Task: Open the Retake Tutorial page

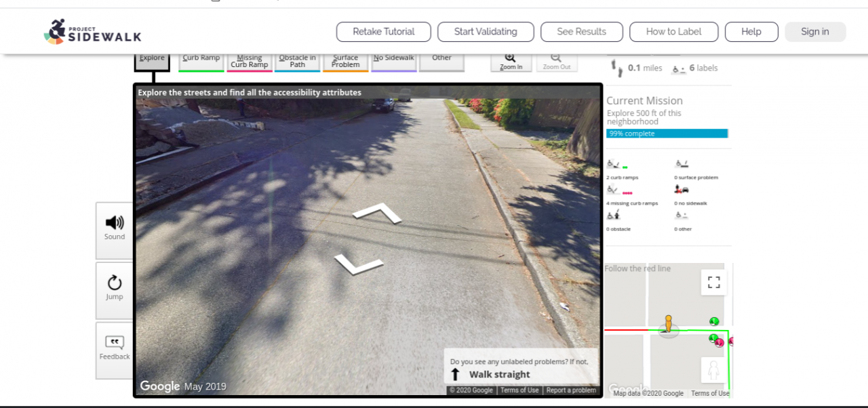Action: point(384,32)
